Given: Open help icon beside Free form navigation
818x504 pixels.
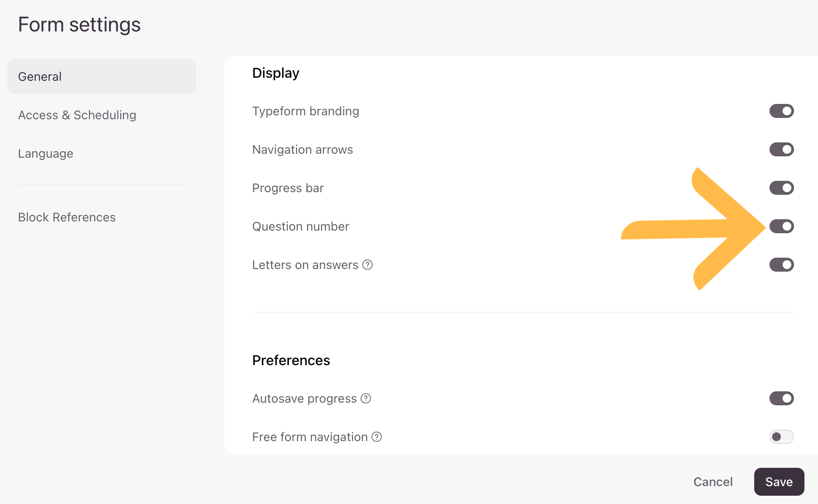Looking at the screenshot, I should (377, 437).
